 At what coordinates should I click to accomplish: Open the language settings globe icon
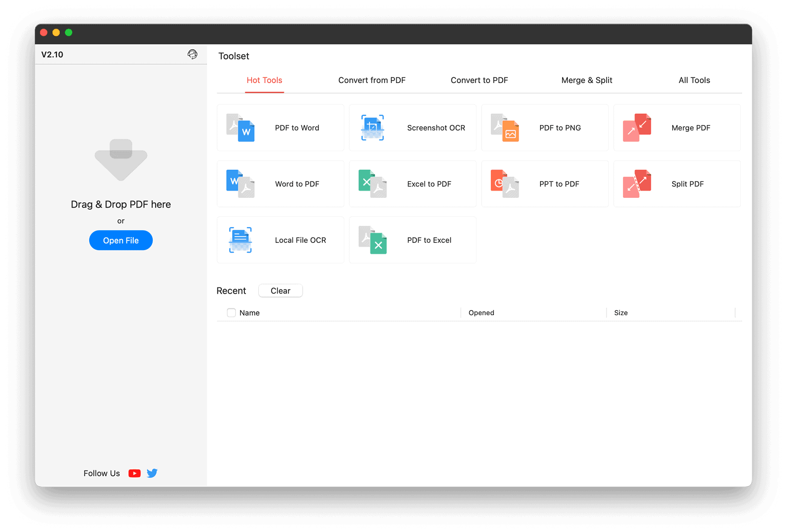pos(192,54)
